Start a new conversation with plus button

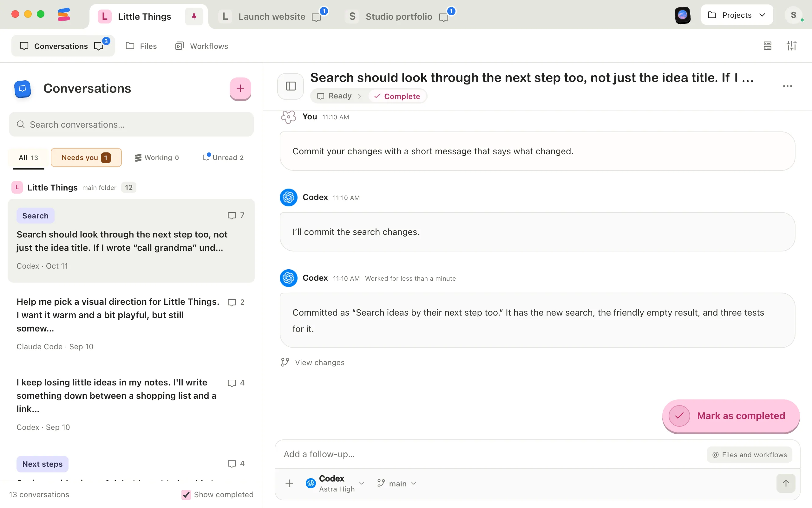click(x=240, y=88)
